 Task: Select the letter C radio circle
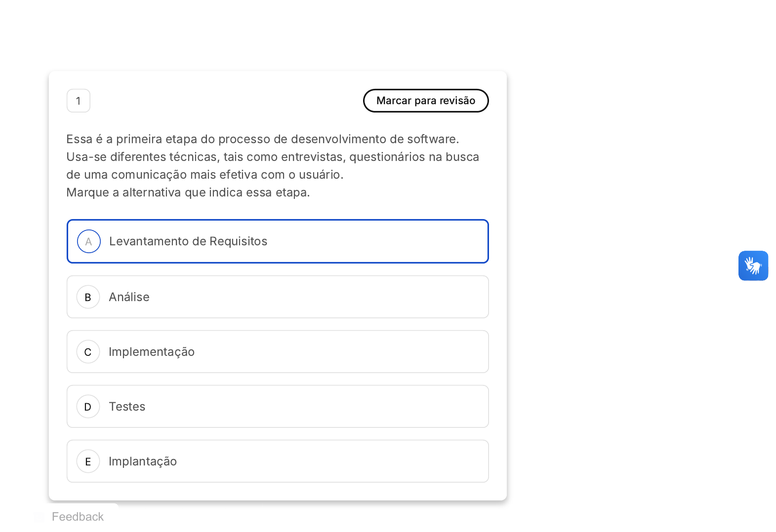88,352
